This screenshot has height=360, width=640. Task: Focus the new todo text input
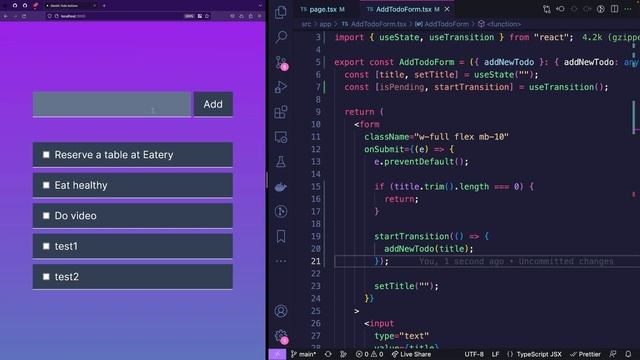[112, 104]
